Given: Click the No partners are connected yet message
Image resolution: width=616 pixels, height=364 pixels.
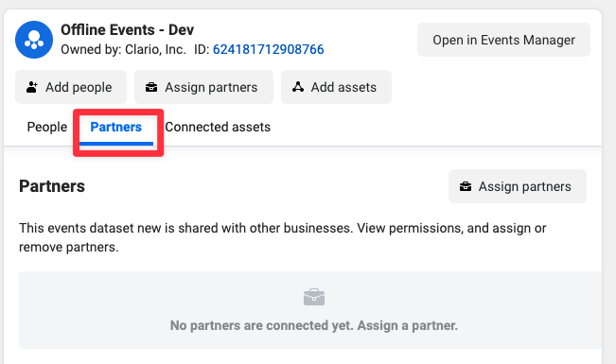Looking at the screenshot, I should coord(314,325).
